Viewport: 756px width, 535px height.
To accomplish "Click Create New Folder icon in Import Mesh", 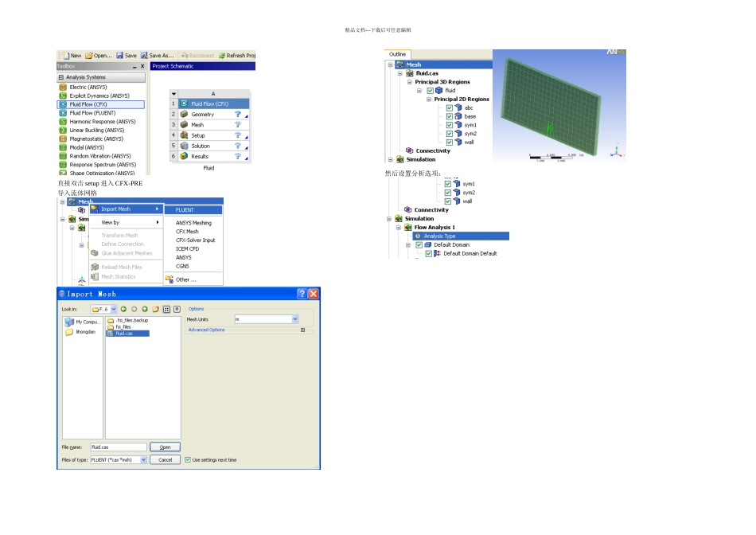I will click(155, 309).
